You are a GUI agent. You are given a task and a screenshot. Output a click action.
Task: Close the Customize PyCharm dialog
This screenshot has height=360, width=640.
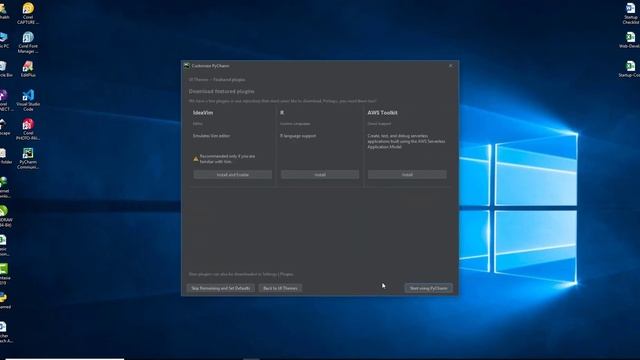pos(451,66)
